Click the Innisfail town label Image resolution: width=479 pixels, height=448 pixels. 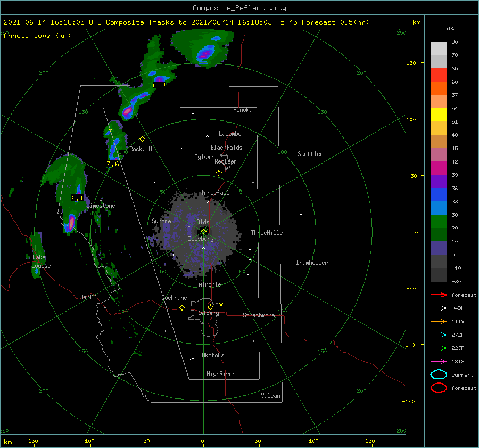(216, 193)
